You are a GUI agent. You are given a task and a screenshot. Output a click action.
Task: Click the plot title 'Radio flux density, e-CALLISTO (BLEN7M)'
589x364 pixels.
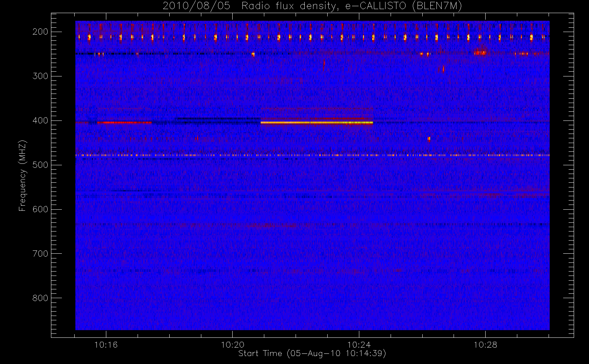(x=352, y=6)
